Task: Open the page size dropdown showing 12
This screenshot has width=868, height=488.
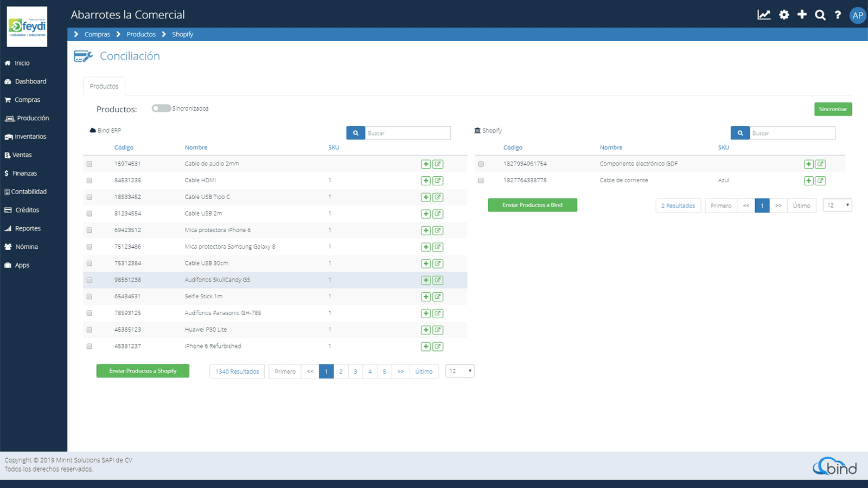Action: 459,371
